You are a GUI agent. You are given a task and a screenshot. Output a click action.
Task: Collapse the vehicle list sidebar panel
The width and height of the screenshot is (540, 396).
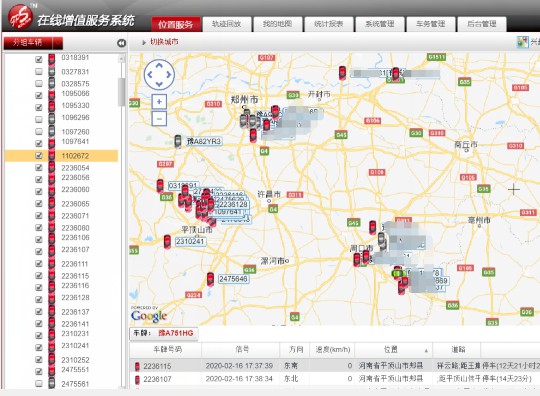[x=121, y=43]
